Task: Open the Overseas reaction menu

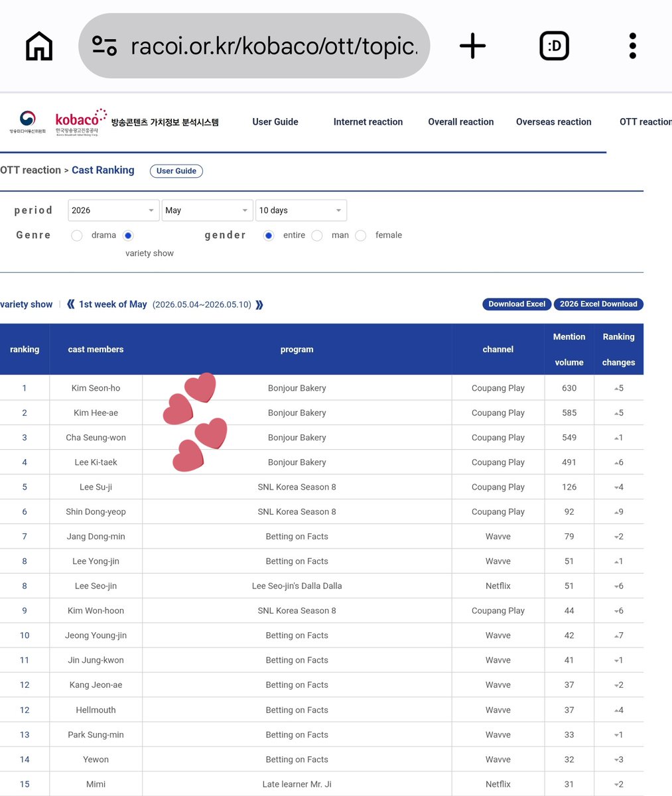Action: click(x=554, y=122)
